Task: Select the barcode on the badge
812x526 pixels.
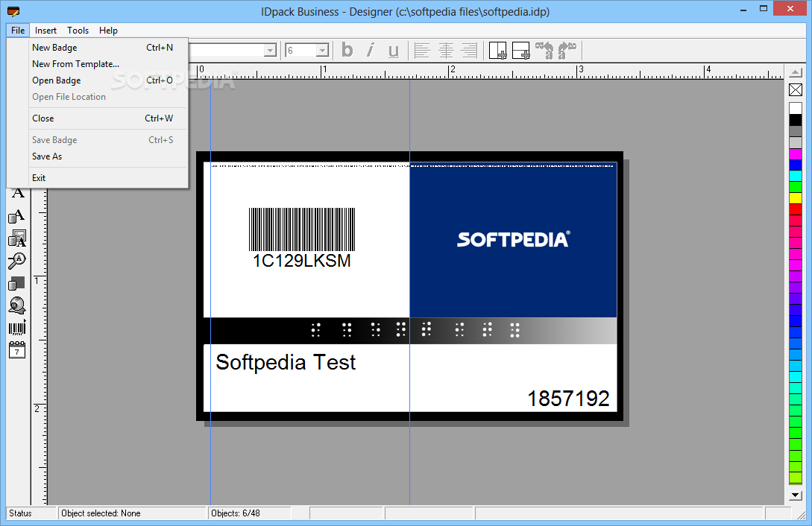Action: [302, 229]
